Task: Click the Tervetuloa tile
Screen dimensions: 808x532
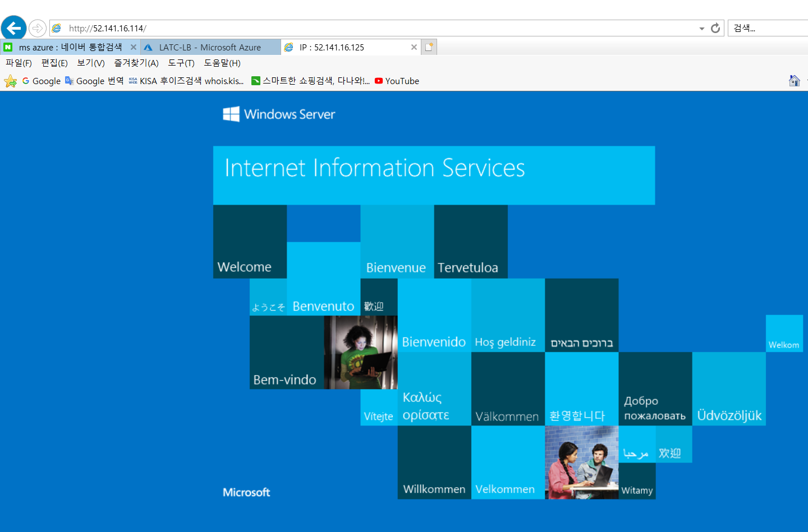Action: pos(471,242)
